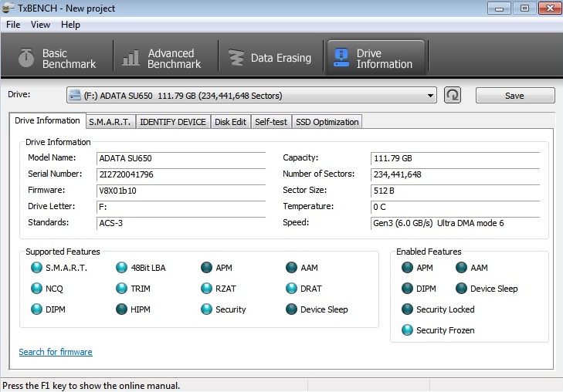The width and height of the screenshot is (563, 392).
Task: Open the Advanced Benchmark section
Action: click(162, 59)
